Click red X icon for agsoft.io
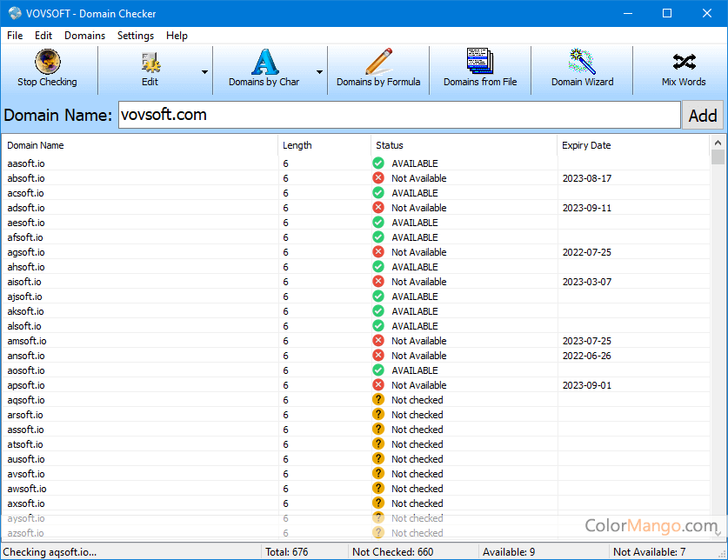 coord(378,251)
